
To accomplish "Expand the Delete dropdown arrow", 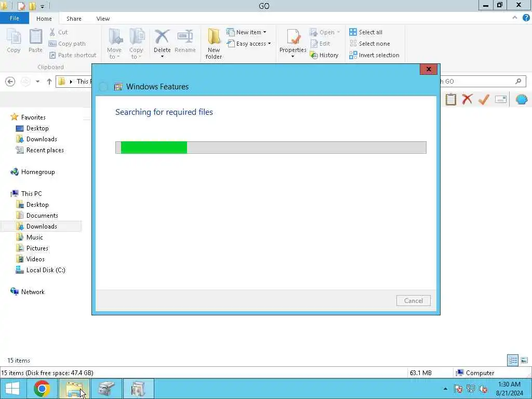I will coord(162,57).
